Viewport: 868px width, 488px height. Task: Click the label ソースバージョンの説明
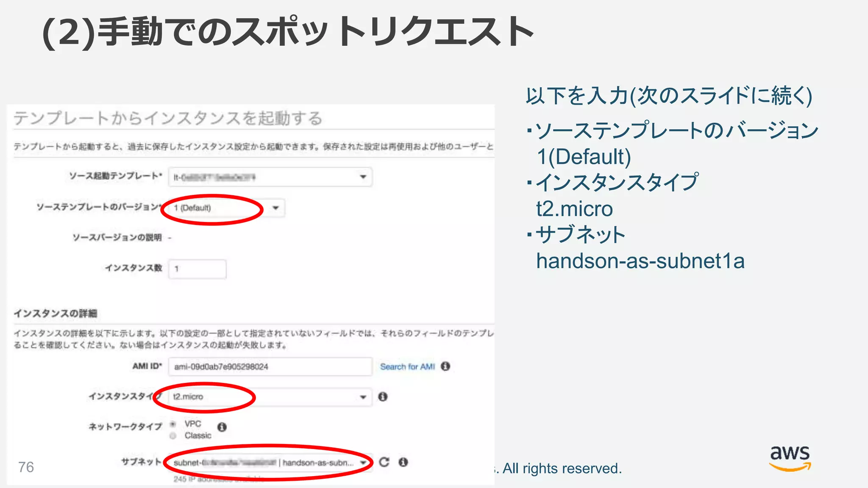pos(117,238)
